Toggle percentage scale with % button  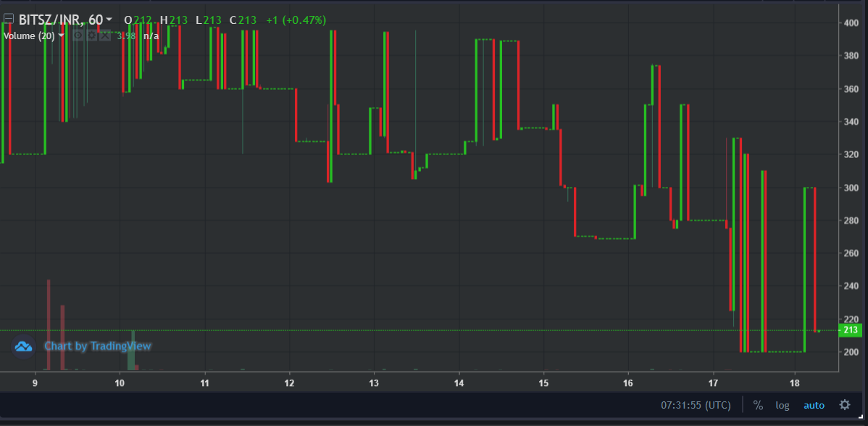(x=758, y=405)
